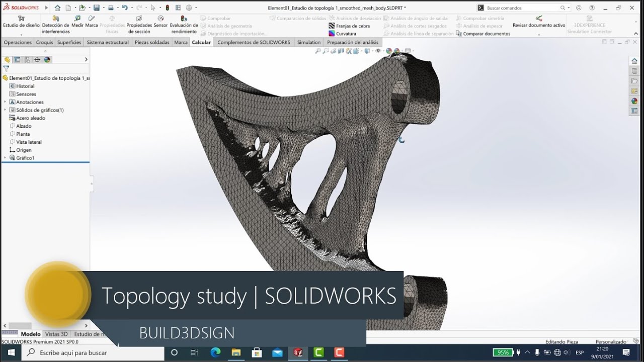Open the DisplayManager color sphere tab
This screenshot has width=644, height=362.
pyautogui.click(x=47, y=59)
